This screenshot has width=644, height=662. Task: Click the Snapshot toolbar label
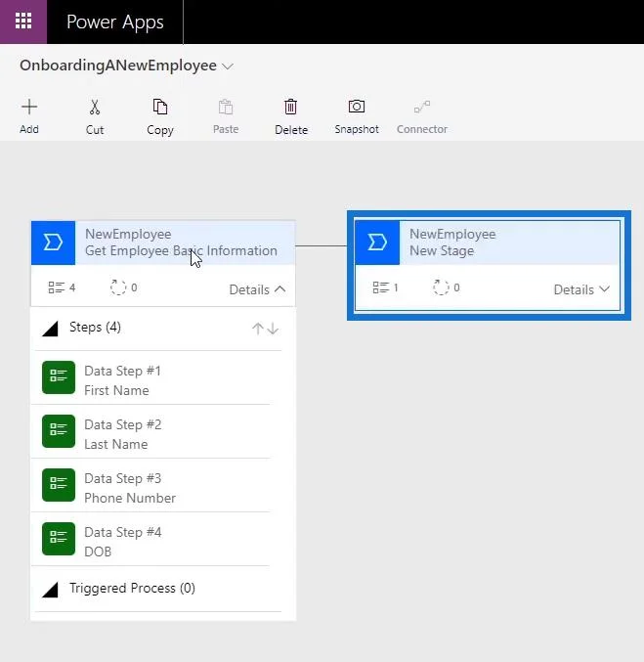[357, 129]
